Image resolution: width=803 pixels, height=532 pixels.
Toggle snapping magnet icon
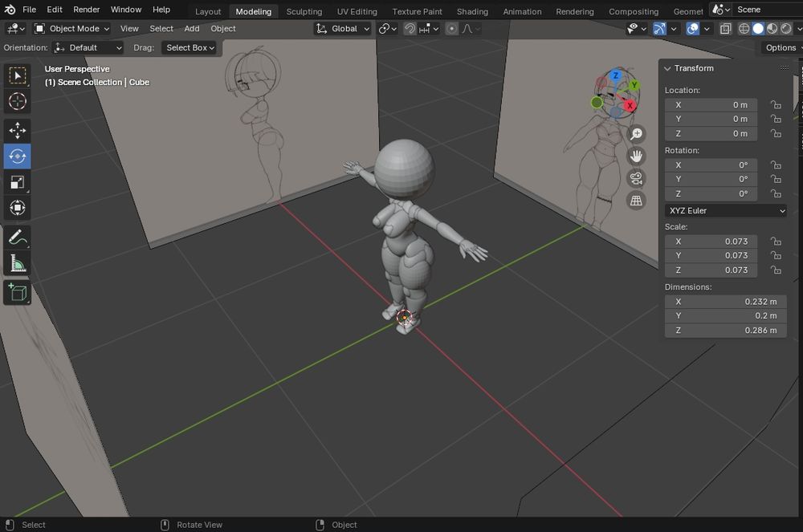(x=410, y=29)
